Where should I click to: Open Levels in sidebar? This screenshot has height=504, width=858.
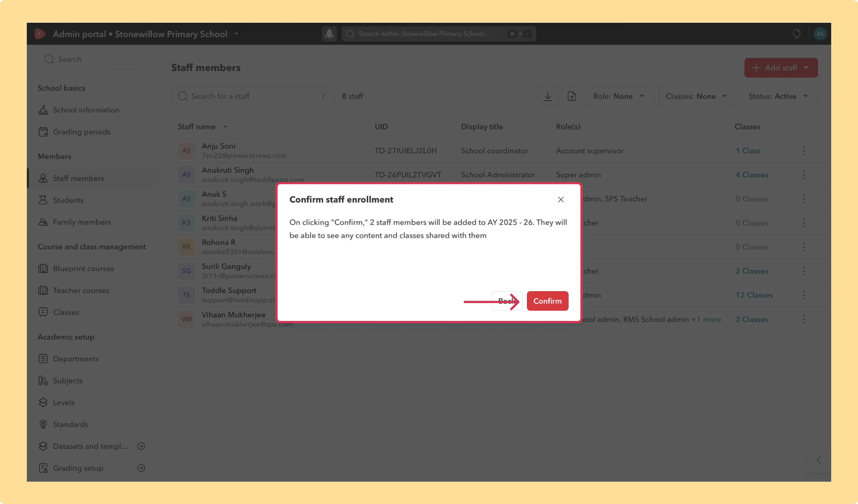click(x=93, y=402)
